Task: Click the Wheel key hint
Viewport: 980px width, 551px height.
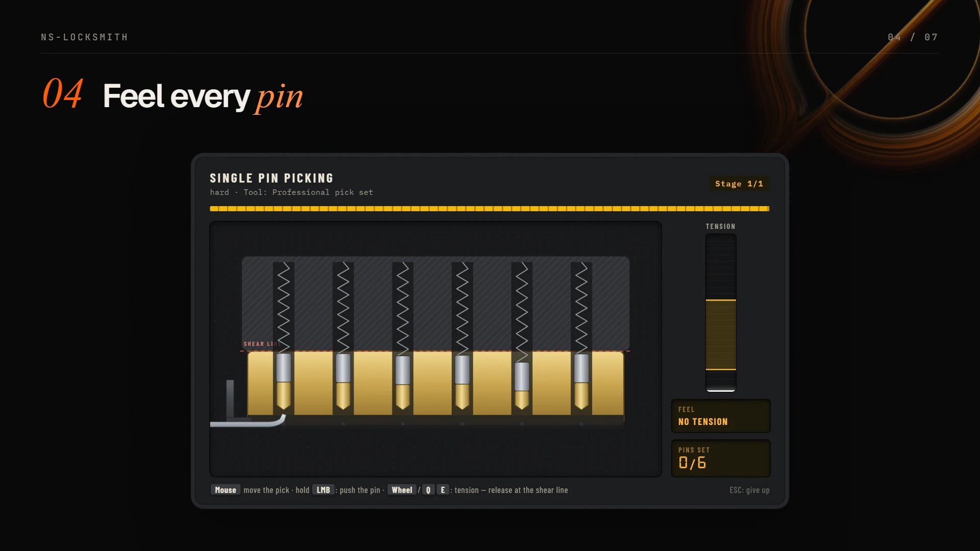Action: coord(402,490)
